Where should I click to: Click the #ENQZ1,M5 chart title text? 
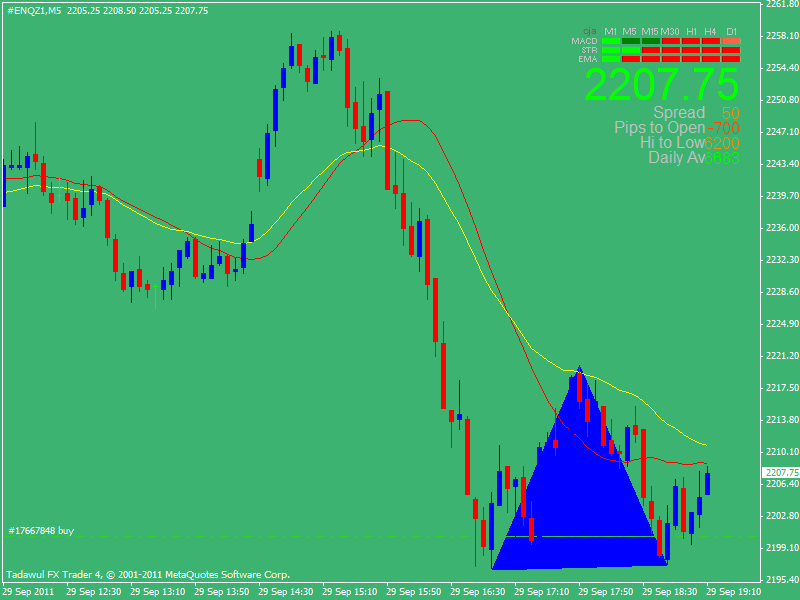coord(35,10)
